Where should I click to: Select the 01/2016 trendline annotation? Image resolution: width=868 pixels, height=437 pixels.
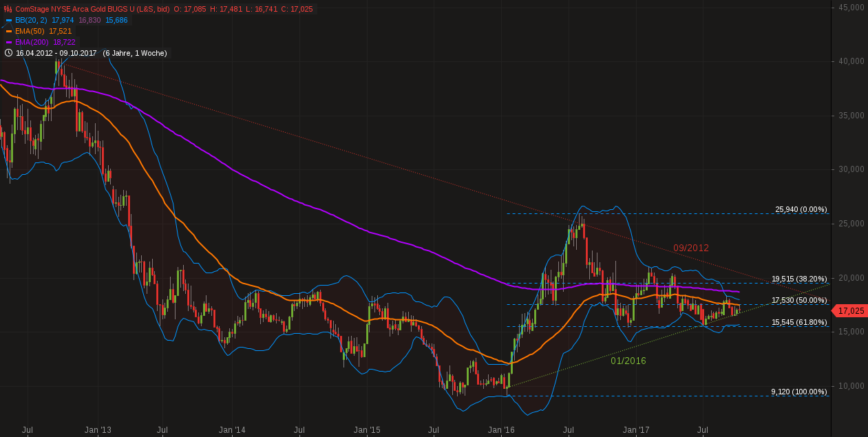click(629, 360)
